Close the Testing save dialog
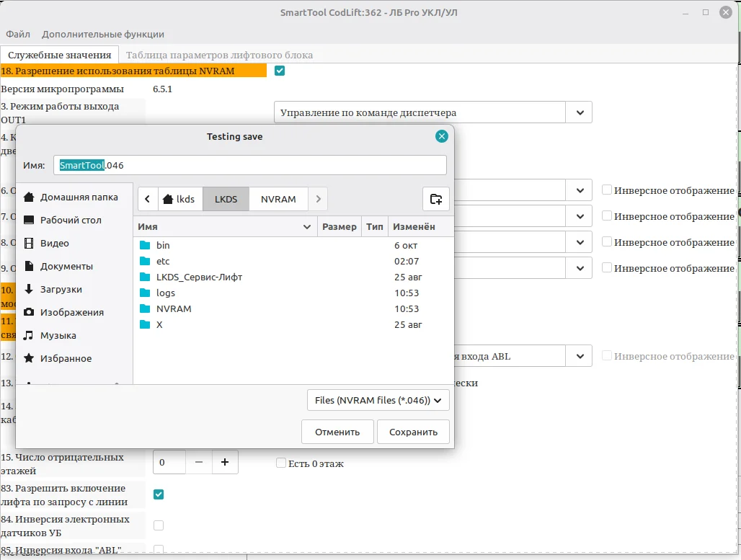Viewport: 741px width, 560px height. tap(441, 136)
